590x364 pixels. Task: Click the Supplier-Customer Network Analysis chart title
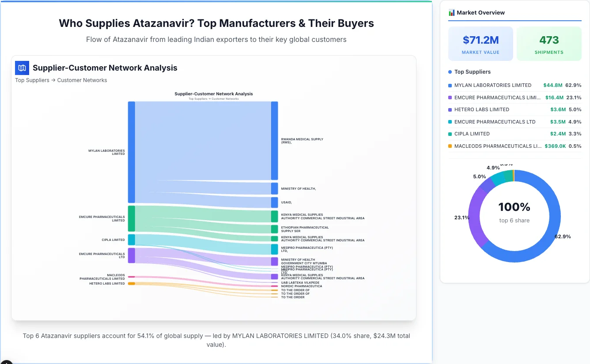pos(214,94)
